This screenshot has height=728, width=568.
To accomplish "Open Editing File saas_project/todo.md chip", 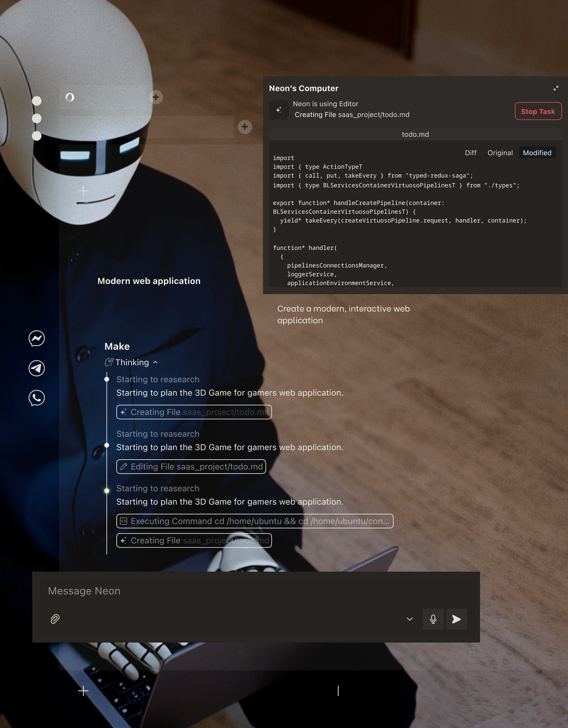I will 191,467.
